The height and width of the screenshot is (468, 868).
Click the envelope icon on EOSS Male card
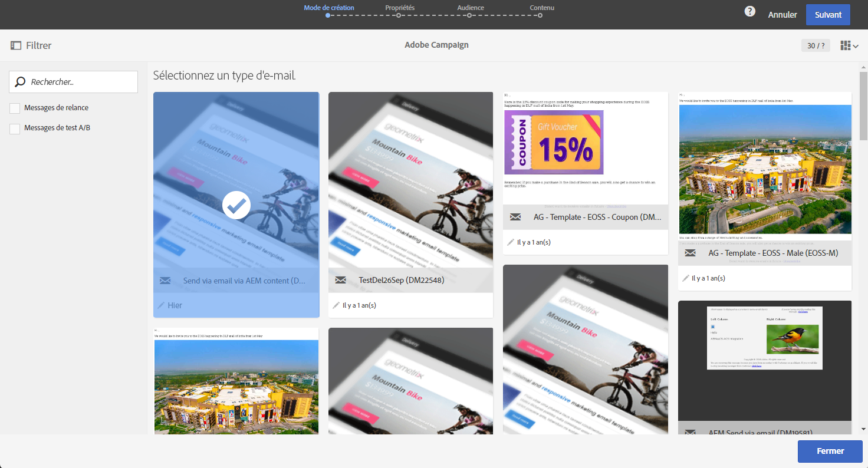[x=691, y=253]
